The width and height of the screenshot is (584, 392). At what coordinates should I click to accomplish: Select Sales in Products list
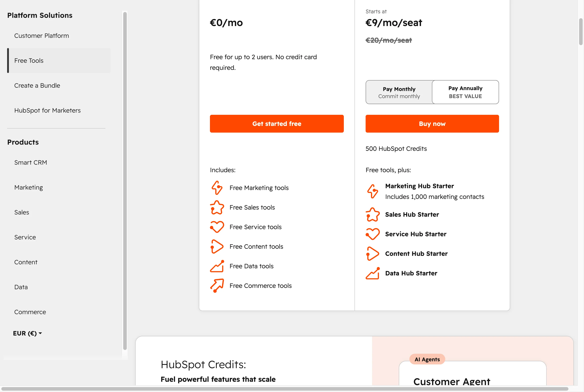(22, 212)
